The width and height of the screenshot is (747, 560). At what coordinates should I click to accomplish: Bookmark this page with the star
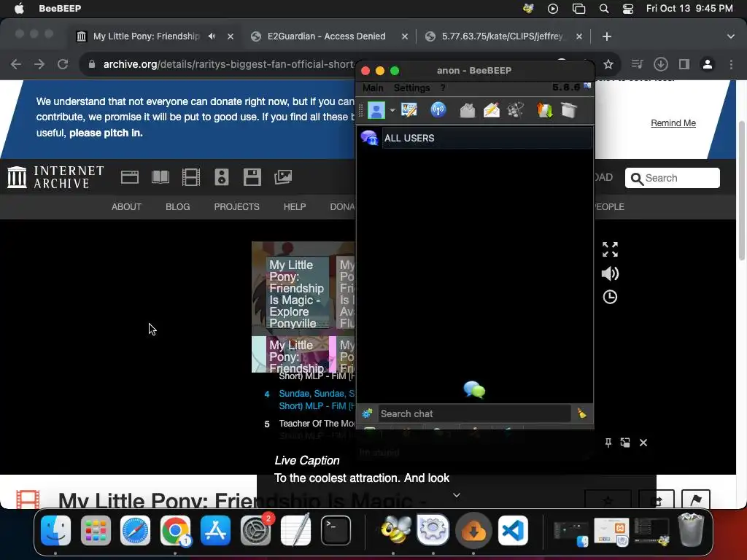pyautogui.click(x=608, y=64)
